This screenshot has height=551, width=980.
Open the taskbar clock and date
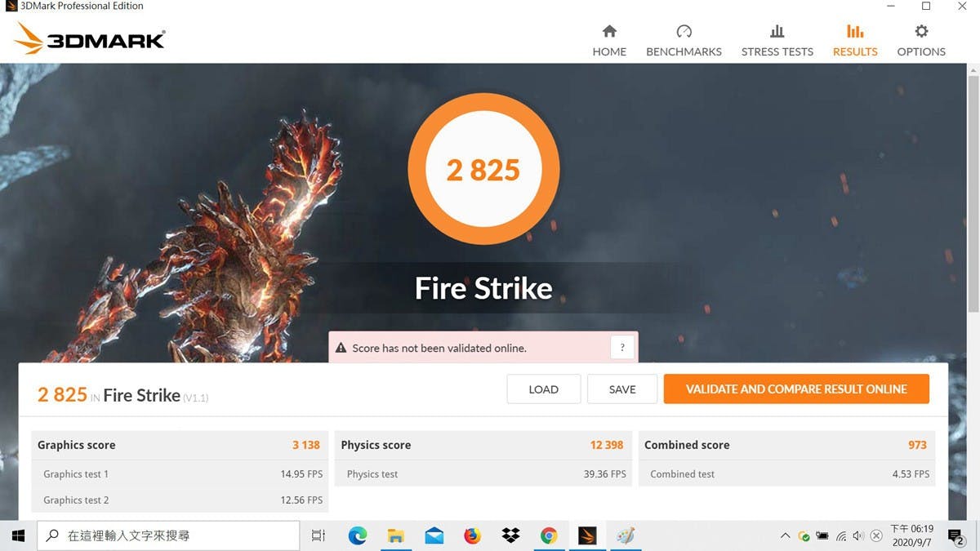(x=912, y=535)
